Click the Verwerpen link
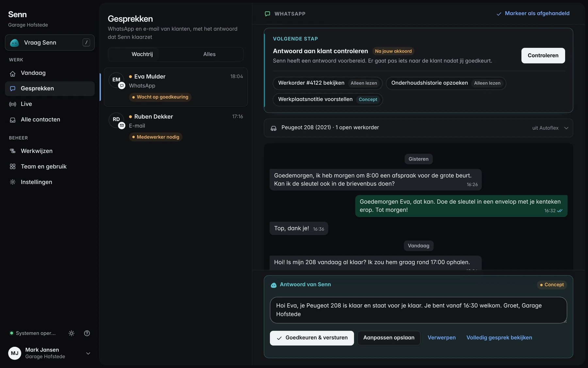 (x=442, y=338)
